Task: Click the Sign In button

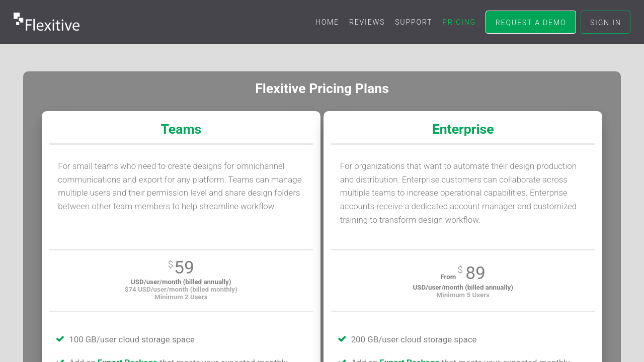Action: click(x=605, y=22)
